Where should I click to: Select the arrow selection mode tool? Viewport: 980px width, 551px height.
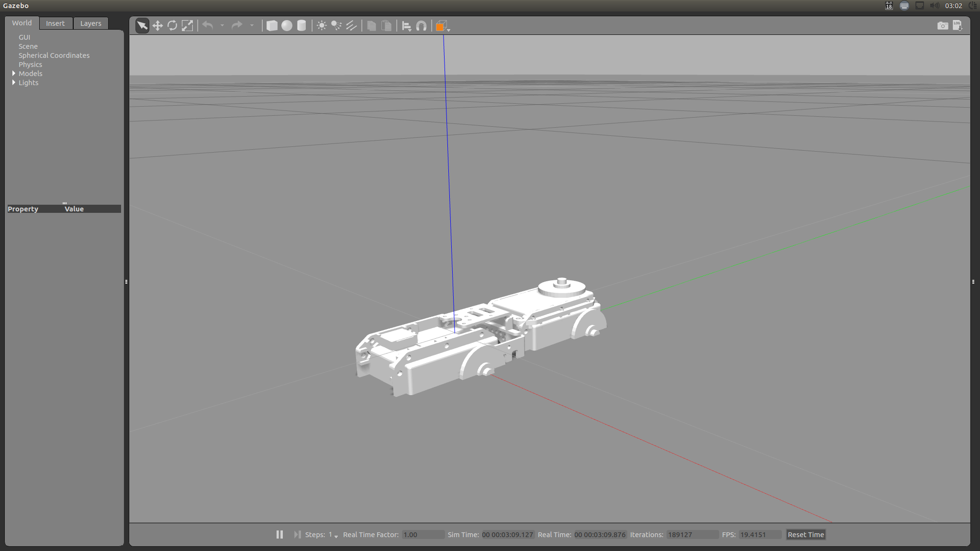coord(142,25)
